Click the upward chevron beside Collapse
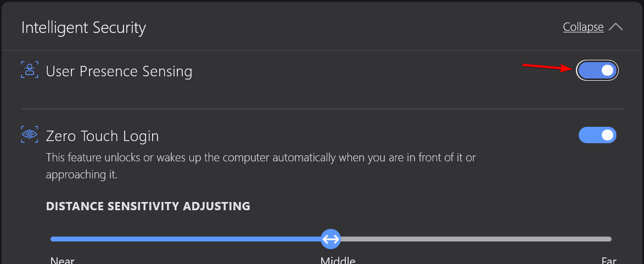Image resolution: width=644 pixels, height=264 pixels. click(615, 27)
